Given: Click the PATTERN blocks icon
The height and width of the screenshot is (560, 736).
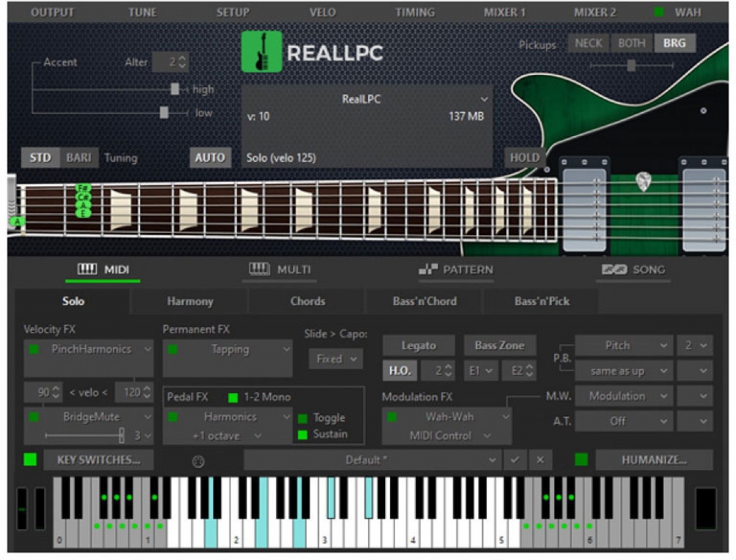Looking at the screenshot, I should [x=429, y=269].
